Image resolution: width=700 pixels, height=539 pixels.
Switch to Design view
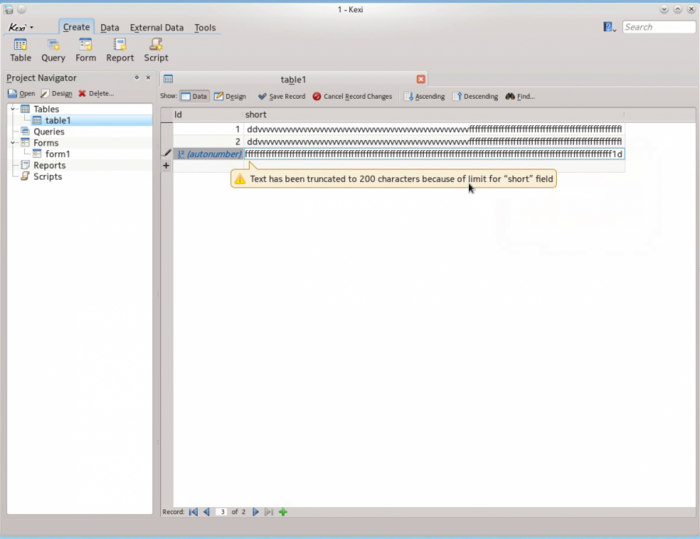[230, 97]
